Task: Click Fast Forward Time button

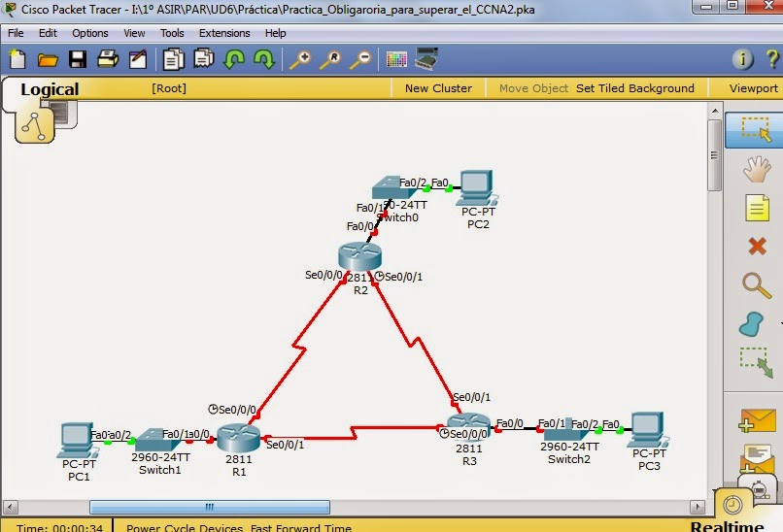Action: [x=301, y=527]
